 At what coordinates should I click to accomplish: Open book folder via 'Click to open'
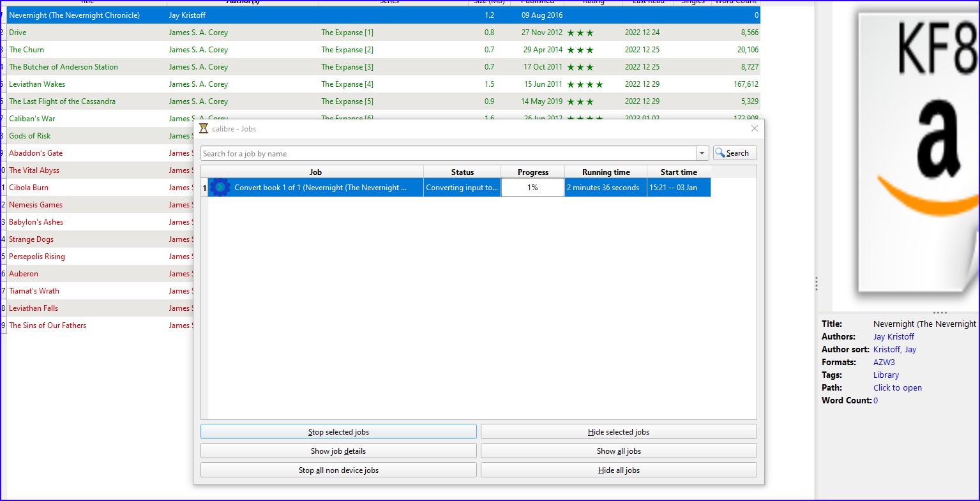[x=898, y=387]
